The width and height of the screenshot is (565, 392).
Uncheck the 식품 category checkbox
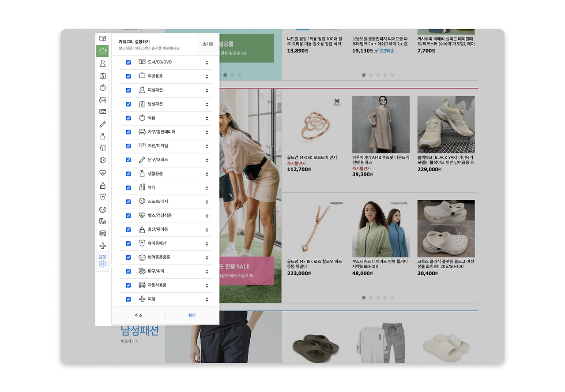[x=128, y=118]
